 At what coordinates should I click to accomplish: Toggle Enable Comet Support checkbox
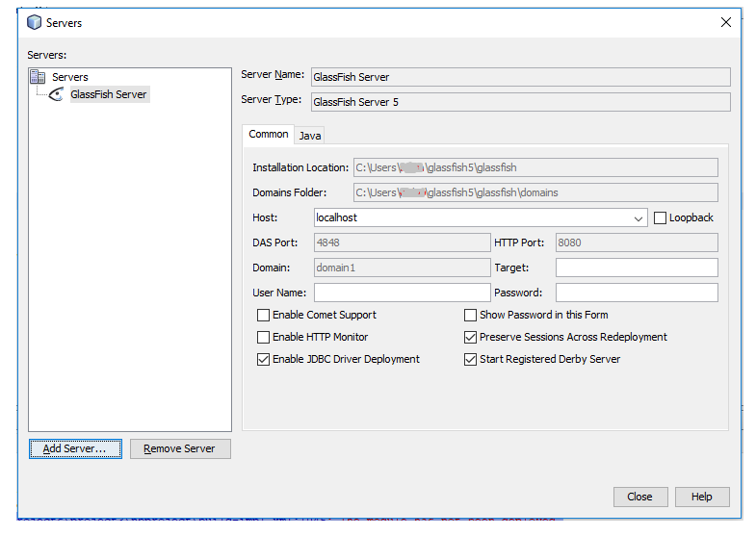(x=263, y=315)
